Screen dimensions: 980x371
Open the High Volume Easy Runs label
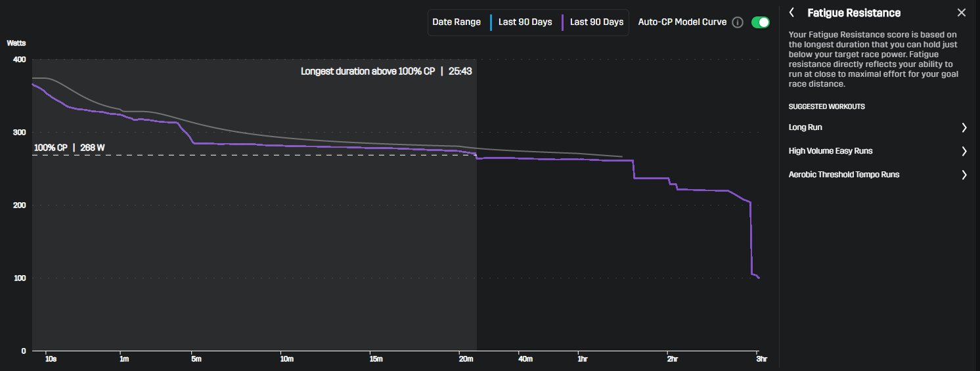[x=830, y=151]
